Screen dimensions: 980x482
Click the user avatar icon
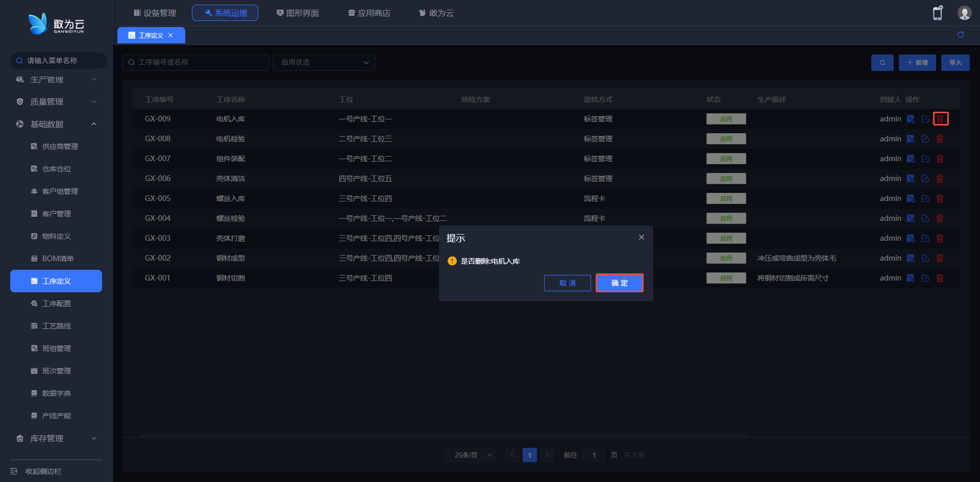coord(964,13)
